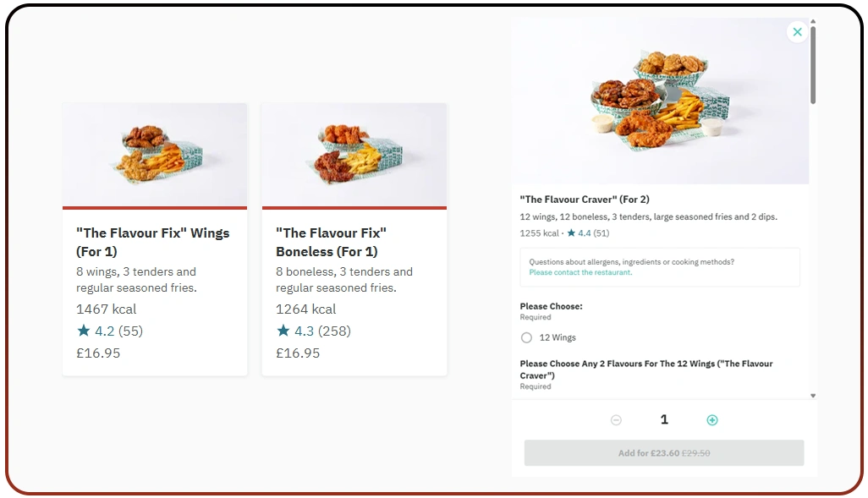Select the 12 Wings radio option
This screenshot has height=498, width=868.
pyautogui.click(x=526, y=337)
